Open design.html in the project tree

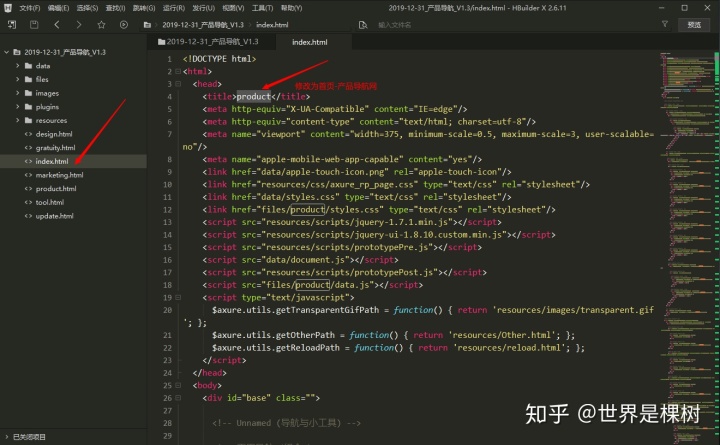54,134
